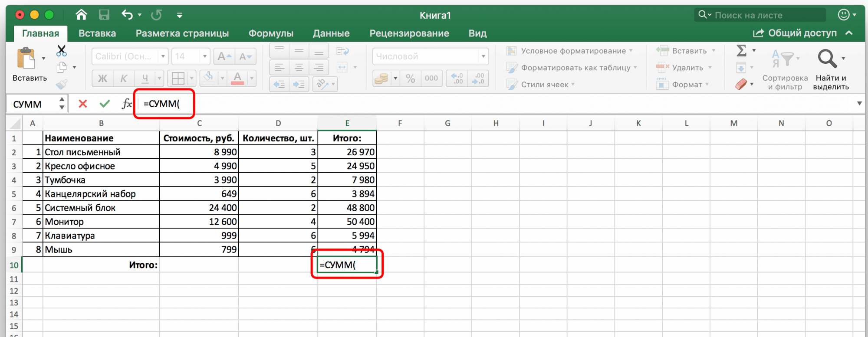Click the Home icon in the title bar
The height and width of the screenshot is (337, 868).
click(x=81, y=15)
